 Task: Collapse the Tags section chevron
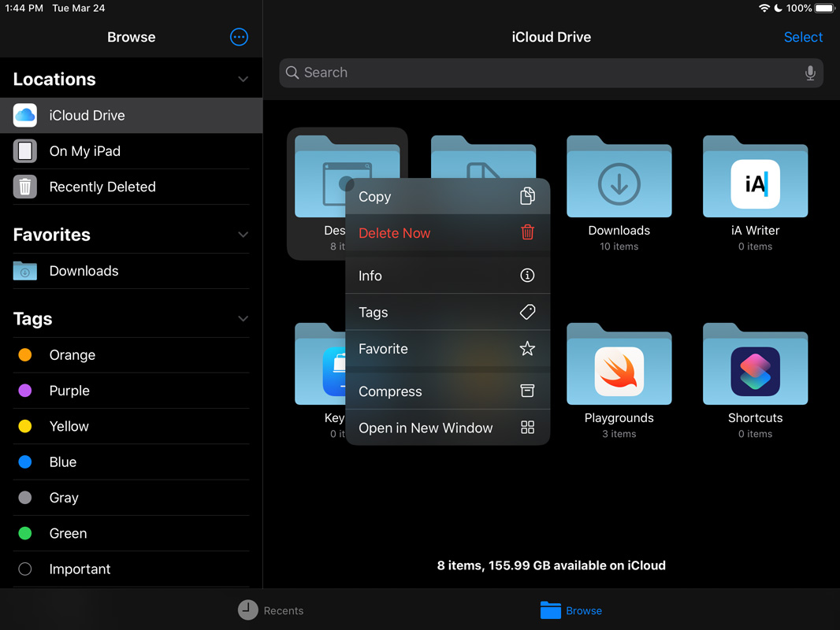tap(243, 319)
